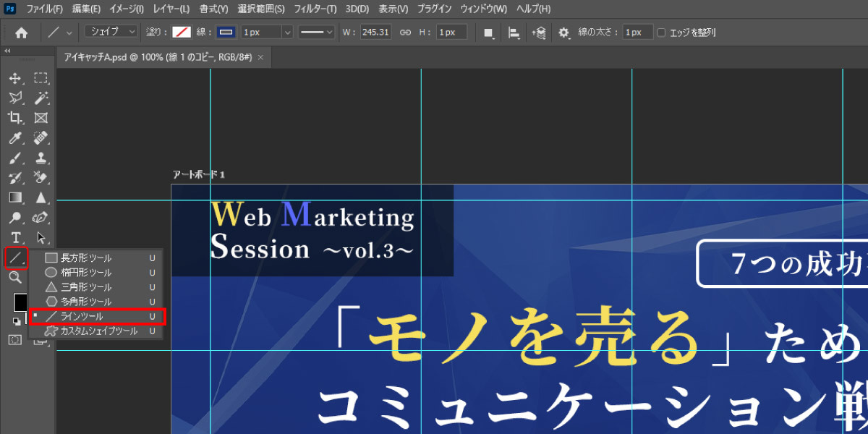Select the Clone Stamp tool
The image size is (868, 434).
(x=41, y=158)
